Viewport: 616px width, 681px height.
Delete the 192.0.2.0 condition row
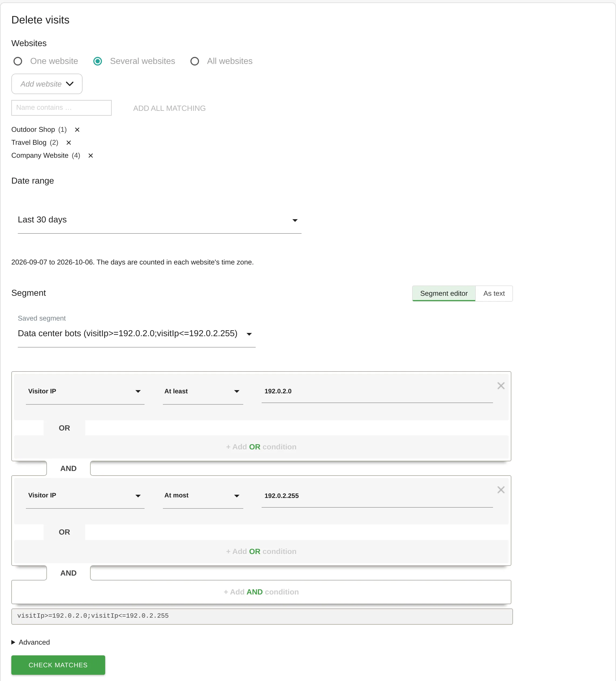501,386
